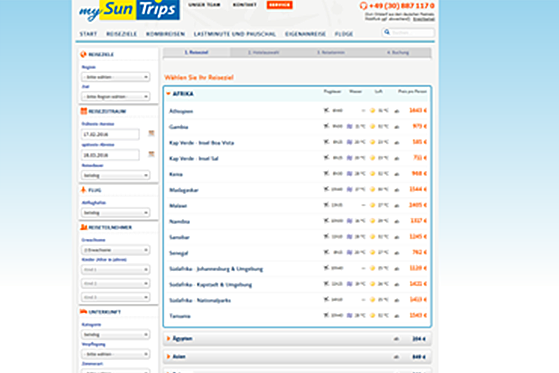Screen dimensions: 559x373
Task: Open the Unser Team link
Action: (x=204, y=5)
